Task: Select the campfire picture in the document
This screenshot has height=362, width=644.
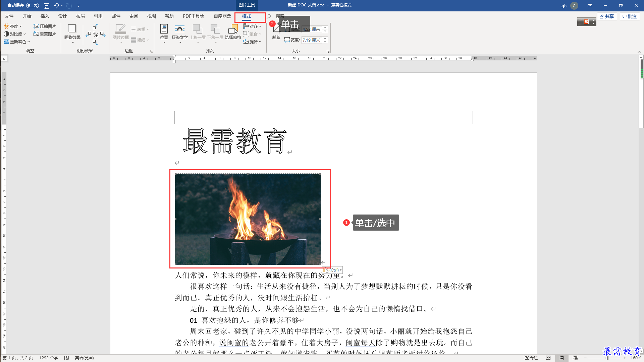Action: [x=248, y=219]
